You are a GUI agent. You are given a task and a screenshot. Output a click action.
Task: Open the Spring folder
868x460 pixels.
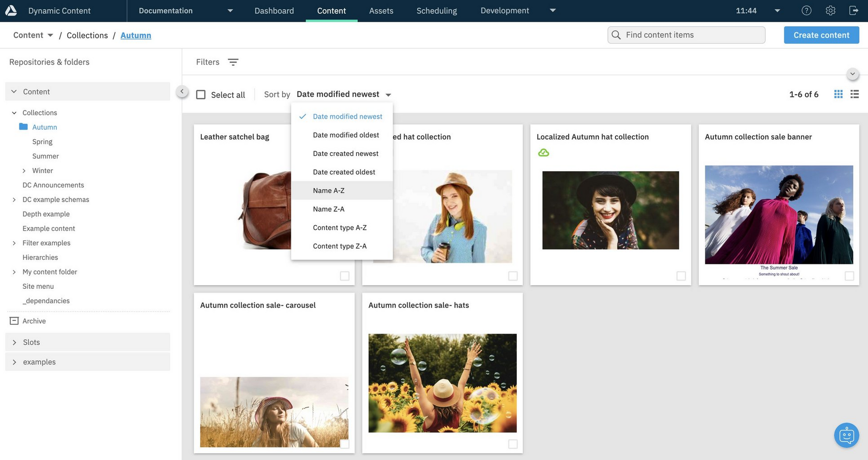42,142
